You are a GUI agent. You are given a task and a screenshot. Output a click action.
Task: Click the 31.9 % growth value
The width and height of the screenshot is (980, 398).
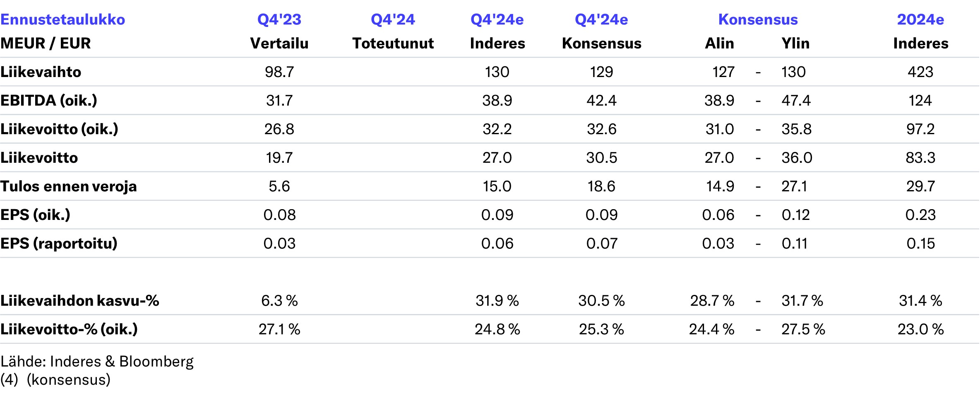(497, 300)
